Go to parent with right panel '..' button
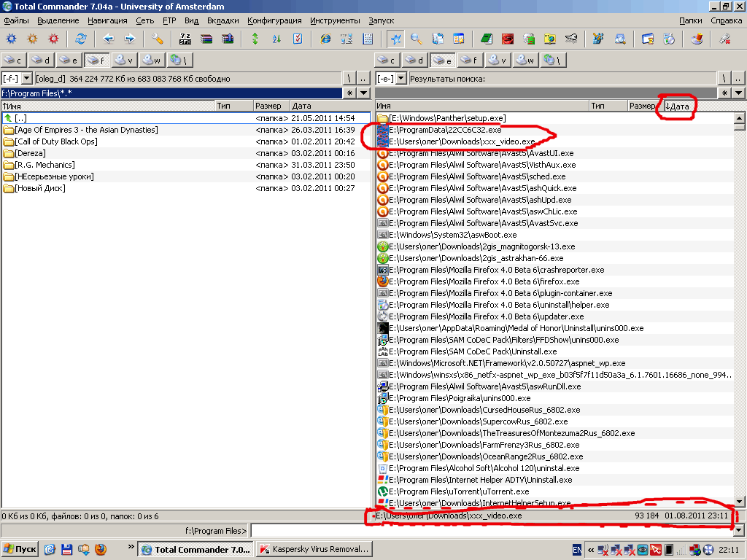Viewport: 747px width, 560px height. (738, 79)
